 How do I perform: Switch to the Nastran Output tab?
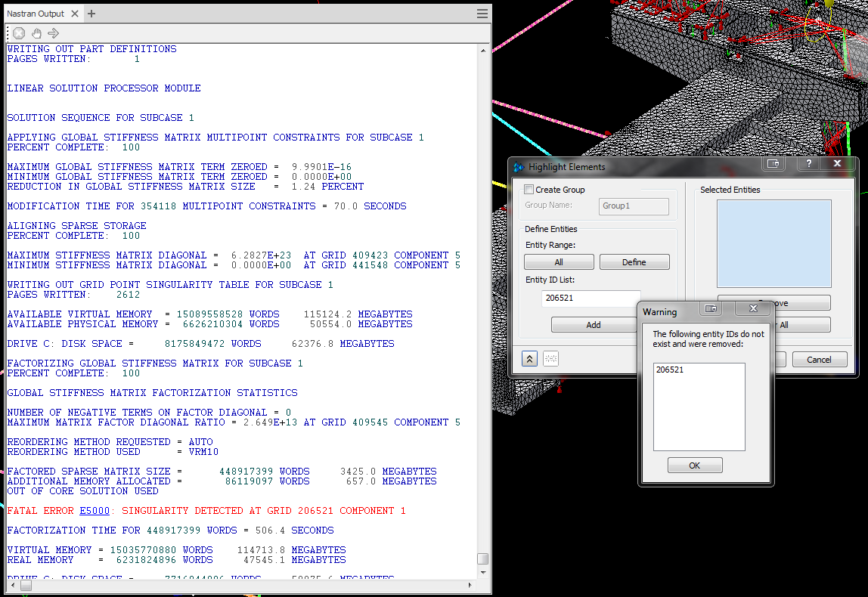pos(36,14)
